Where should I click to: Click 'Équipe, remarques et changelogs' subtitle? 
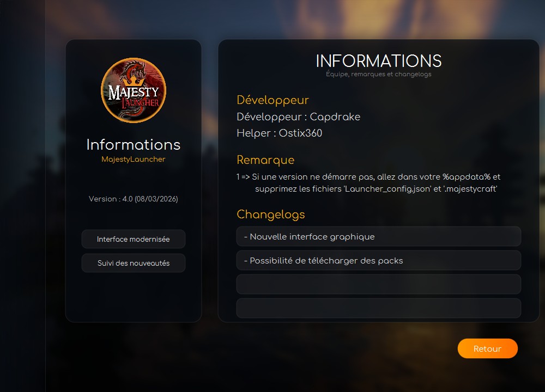pyautogui.click(x=378, y=74)
